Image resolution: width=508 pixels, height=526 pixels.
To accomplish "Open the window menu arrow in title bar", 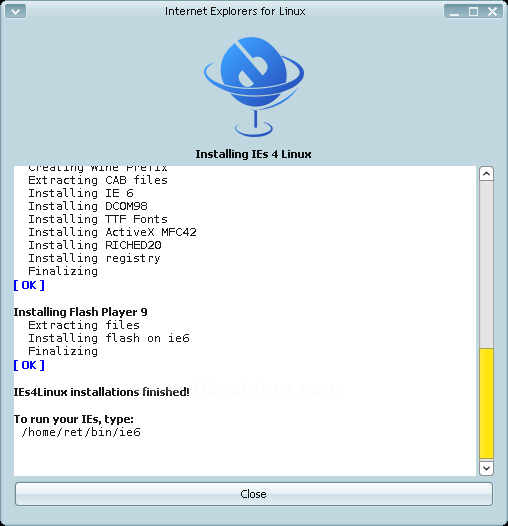I will (15, 12).
